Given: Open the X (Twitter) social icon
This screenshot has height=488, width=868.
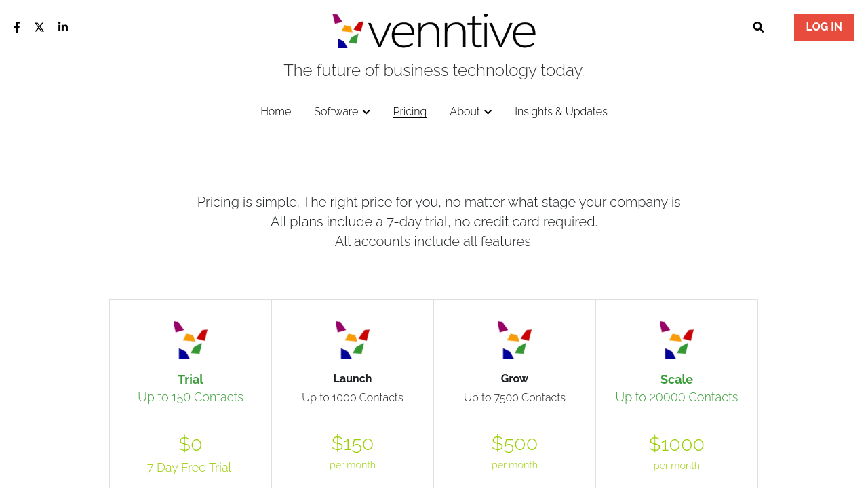Looking at the screenshot, I should tap(39, 27).
